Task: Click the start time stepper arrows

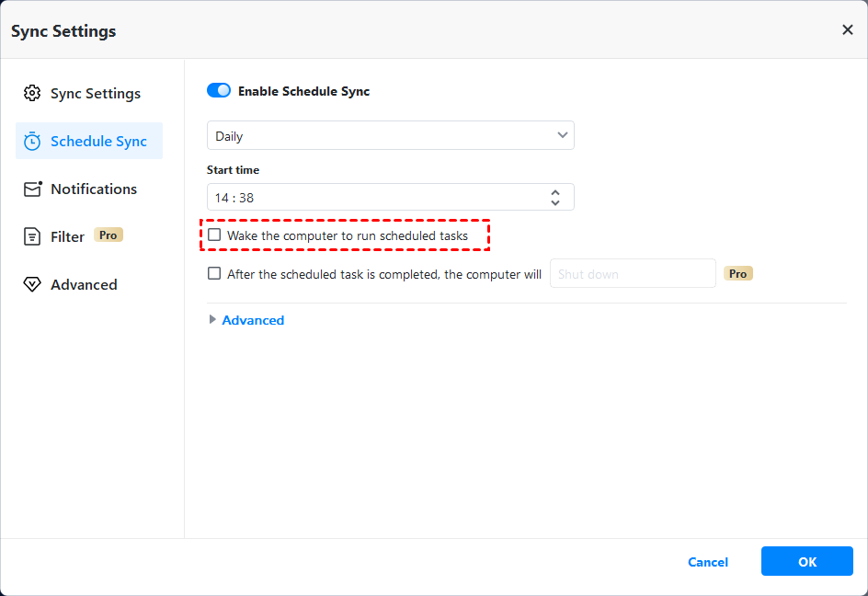Action: coord(555,198)
